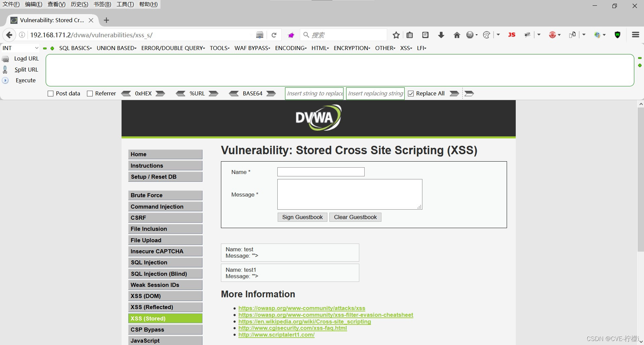
Task: Reload the current page
Action: coord(274,35)
